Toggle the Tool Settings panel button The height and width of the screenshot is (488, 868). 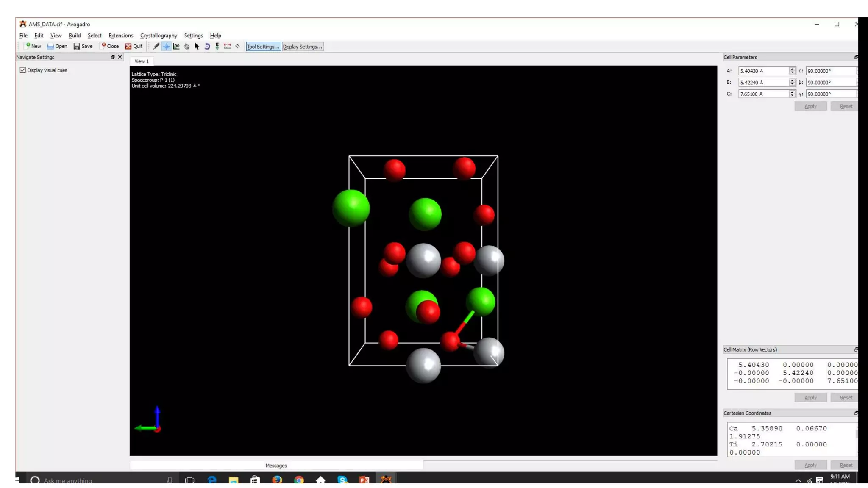tap(263, 47)
